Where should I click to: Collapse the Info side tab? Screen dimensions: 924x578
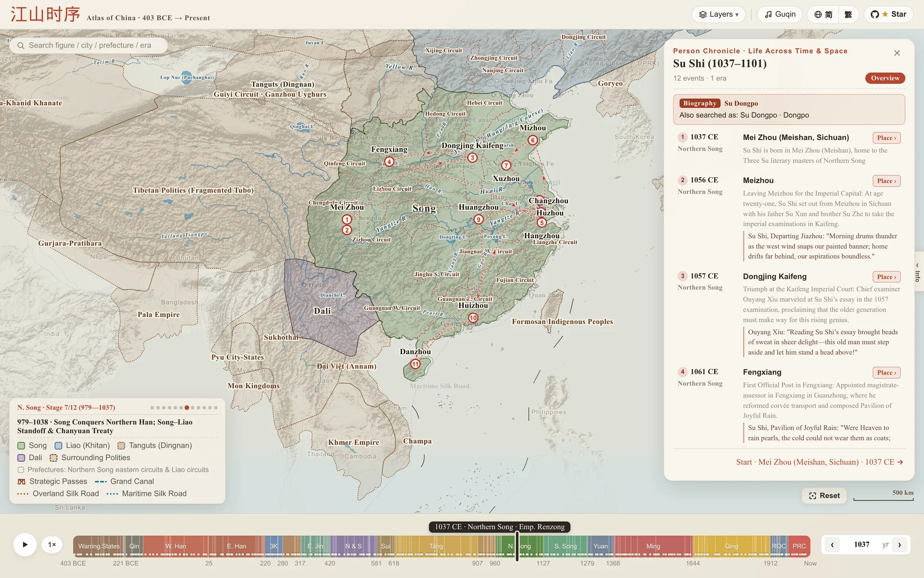(918, 271)
